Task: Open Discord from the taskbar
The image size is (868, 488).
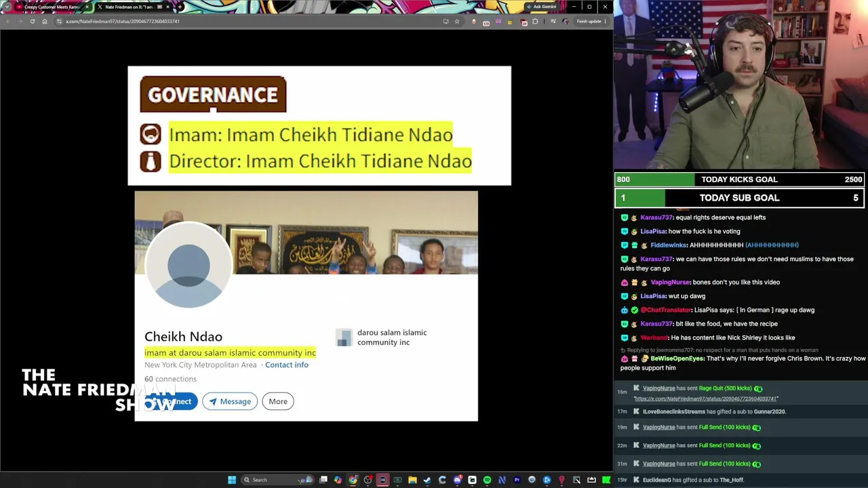Action: tap(457, 480)
